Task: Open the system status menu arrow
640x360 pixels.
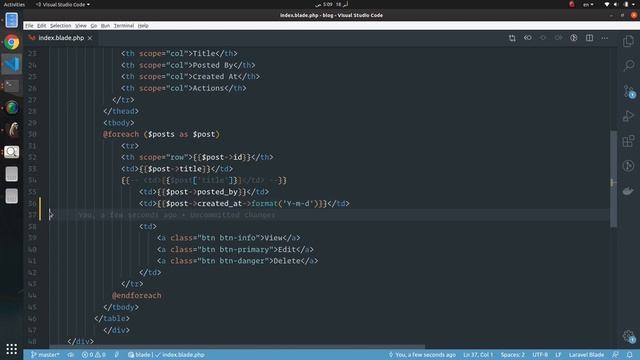Action: point(634,4)
